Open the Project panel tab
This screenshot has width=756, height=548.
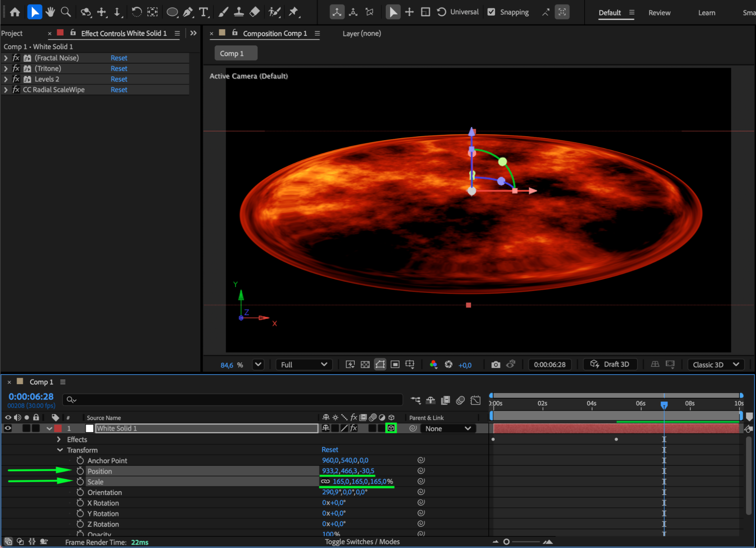(12, 33)
